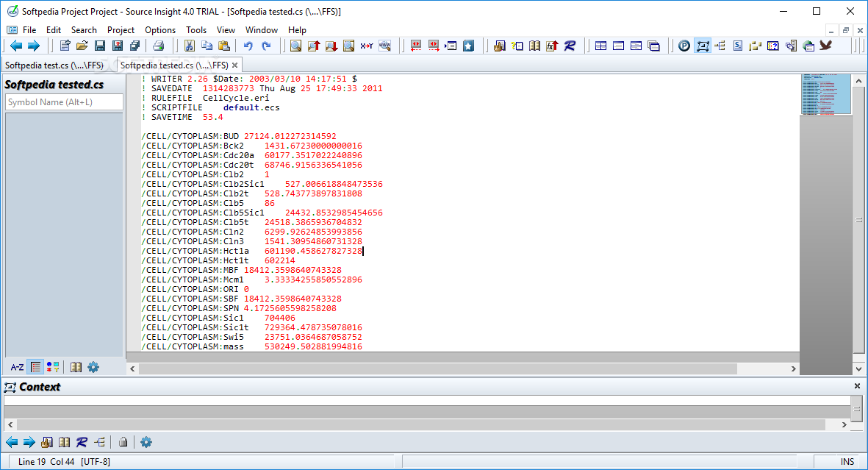Toggle the symbol list outline view button
Viewport: 868px width, 470px height.
35,367
